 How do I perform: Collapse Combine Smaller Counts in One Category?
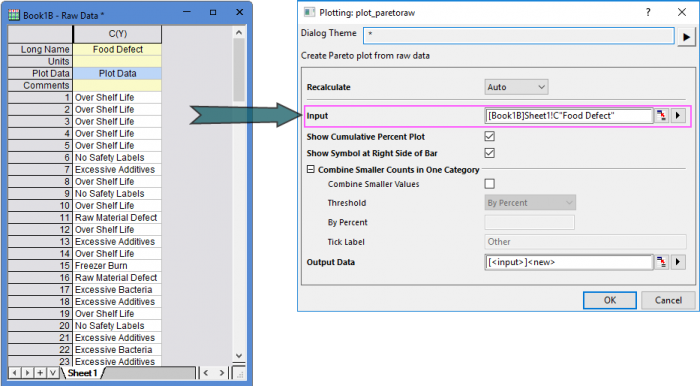tap(311, 170)
